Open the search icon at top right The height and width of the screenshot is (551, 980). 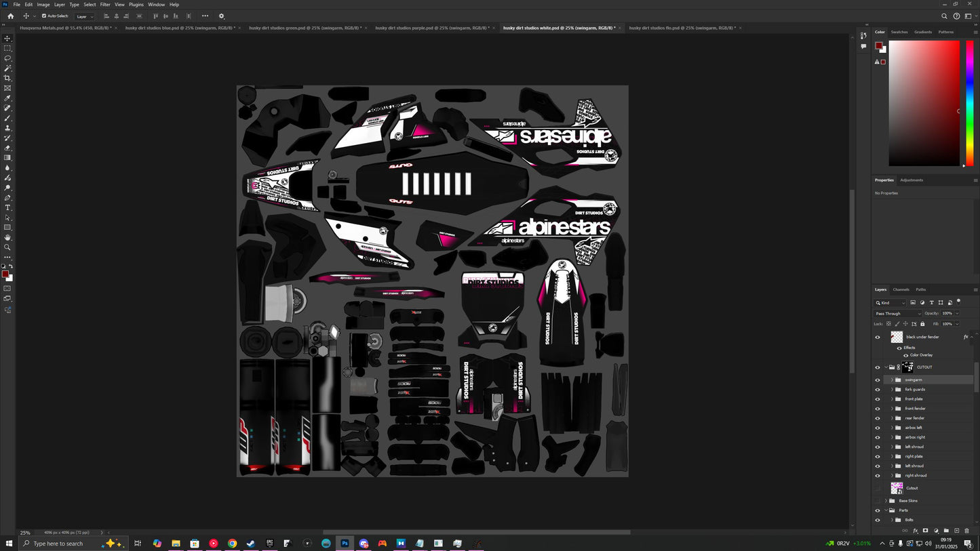click(944, 16)
